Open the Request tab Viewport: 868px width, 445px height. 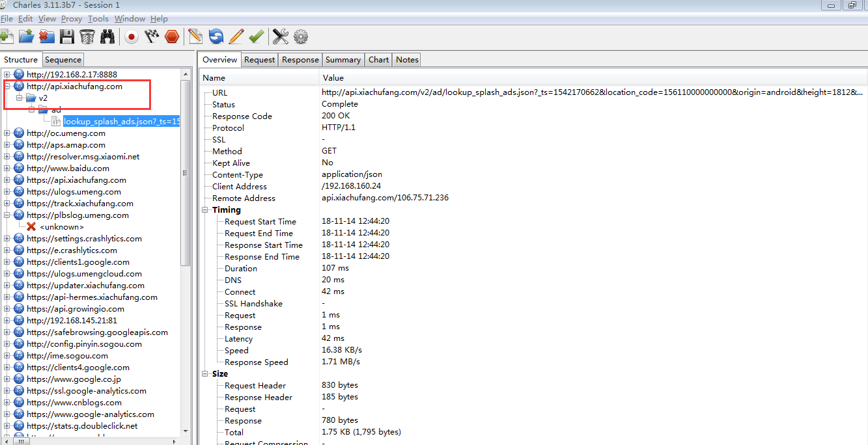click(x=260, y=59)
